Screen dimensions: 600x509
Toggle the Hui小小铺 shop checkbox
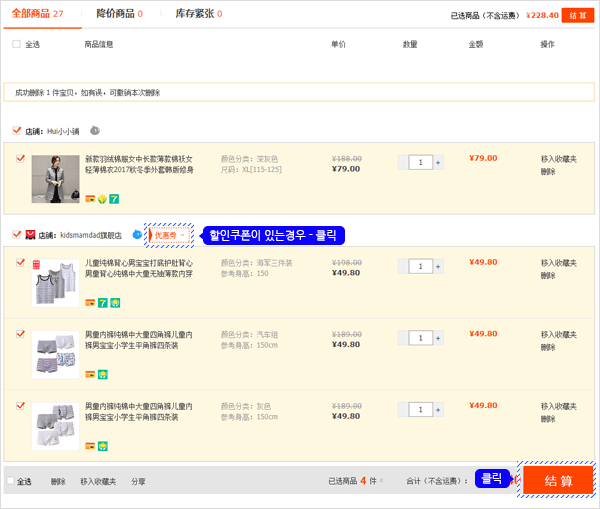click(x=17, y=130)
